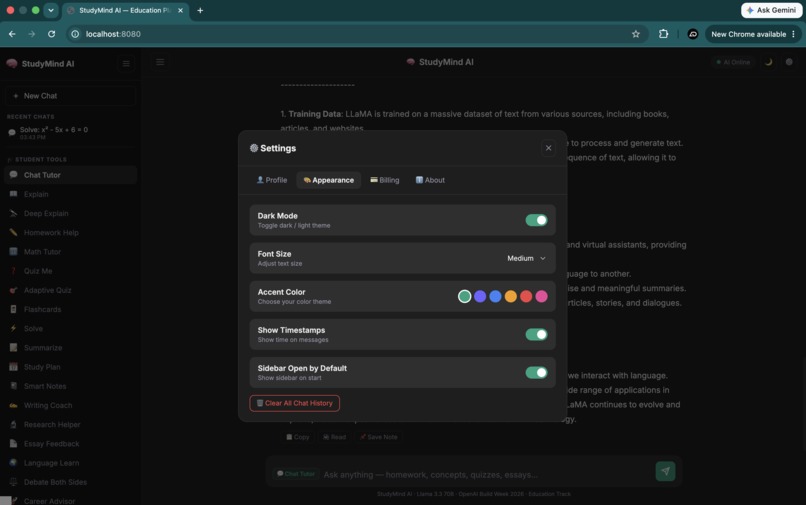The width and height of the screenshot is (806, 505).
Task: Bookmark this page with the star icon
Action: point(636,34)
